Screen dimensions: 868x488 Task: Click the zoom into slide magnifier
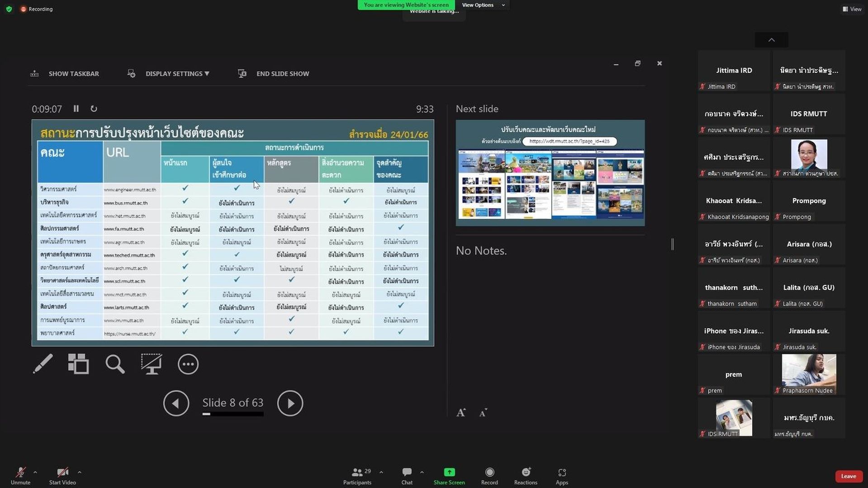point(115,364)
